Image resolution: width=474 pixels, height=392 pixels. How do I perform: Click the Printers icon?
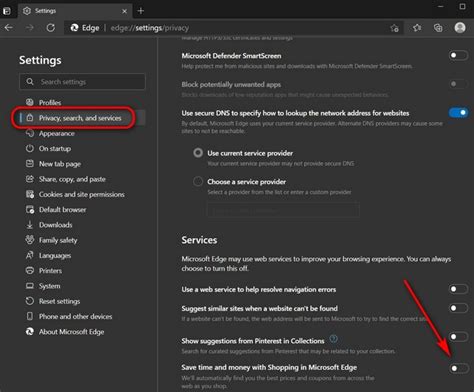30,270
